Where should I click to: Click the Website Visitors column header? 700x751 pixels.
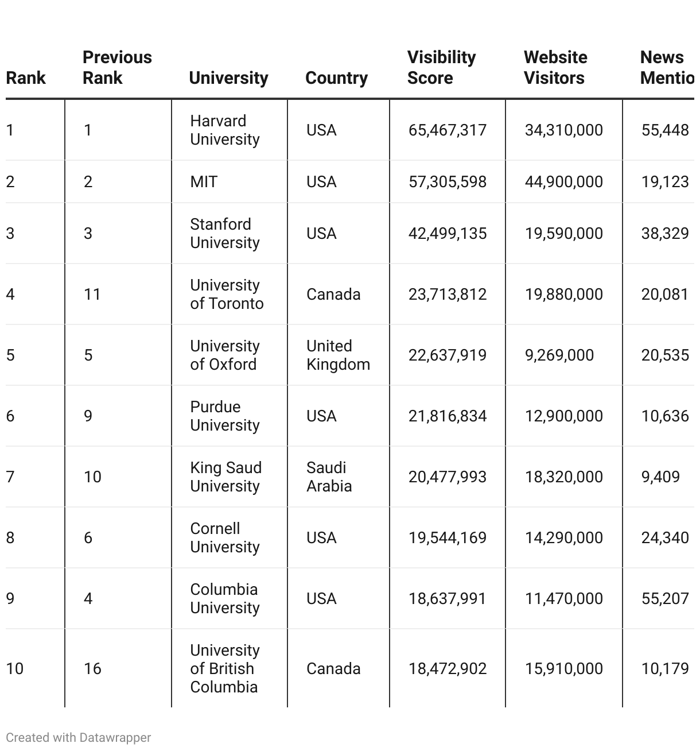[x=555, y=68]
